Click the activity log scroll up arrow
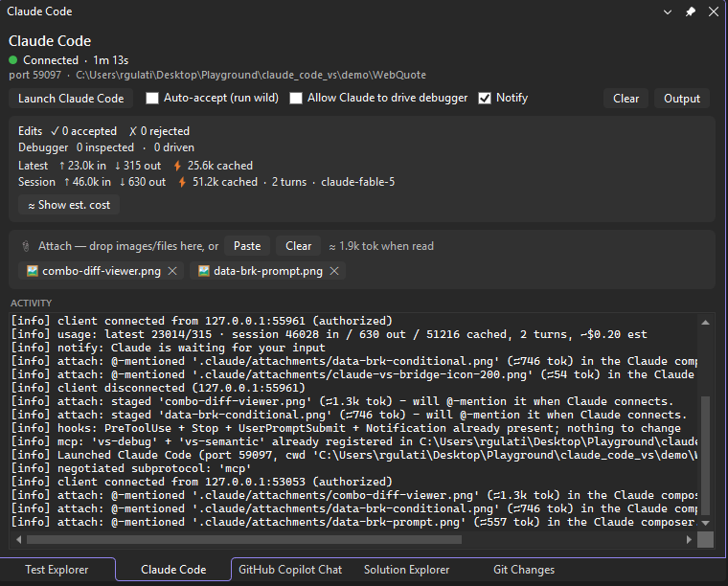Screen dimensions: 728x586 pos(705,322)
